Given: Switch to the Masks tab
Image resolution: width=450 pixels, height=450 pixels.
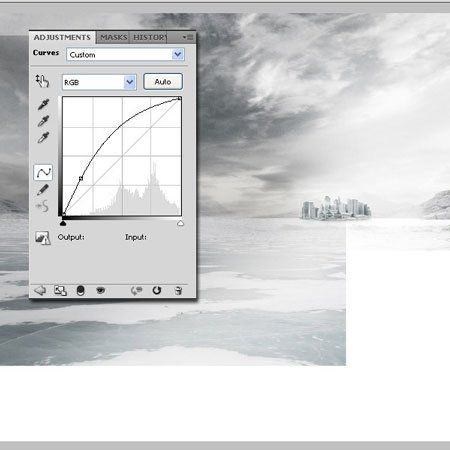Looking at the screenshot, I should pyautogui.click(x=113, y=37).
